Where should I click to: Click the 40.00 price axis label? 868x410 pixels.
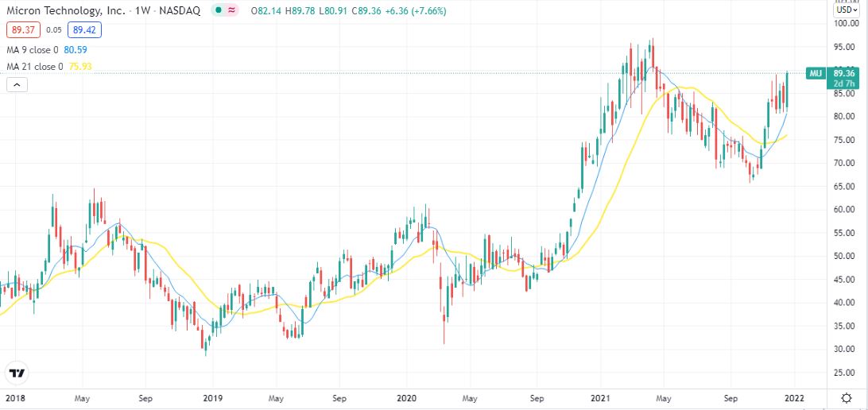tap(845, 303)
